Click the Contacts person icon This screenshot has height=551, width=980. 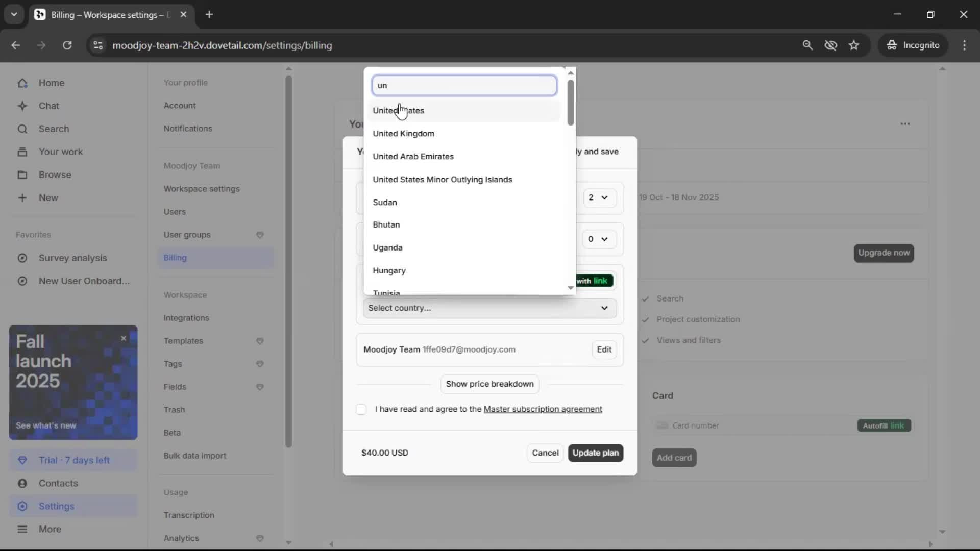tap(22, 483)
